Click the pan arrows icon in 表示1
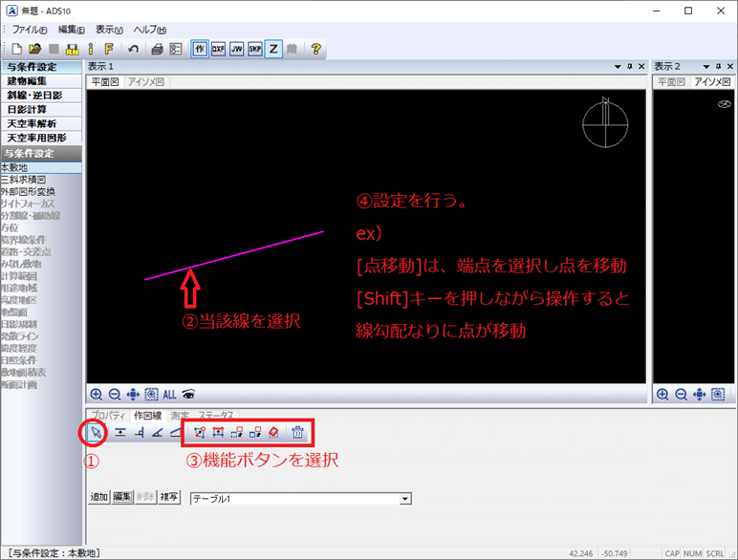738x560 pixels. (x=133, y=395)
